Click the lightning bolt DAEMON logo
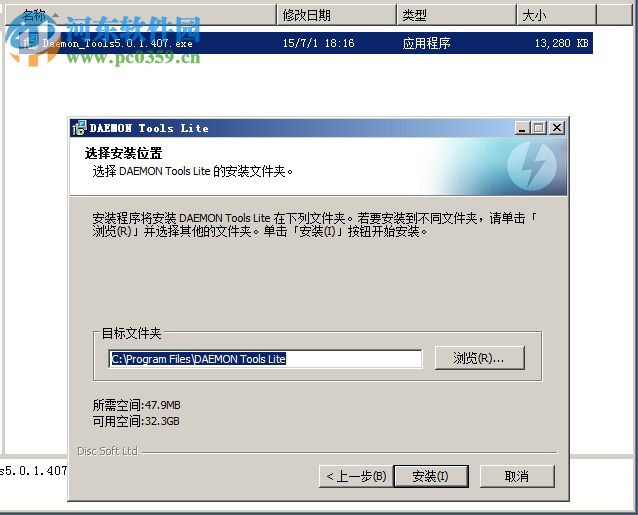Image resolution: width=638 pixels, height=515 pixels. coord(532,166)
